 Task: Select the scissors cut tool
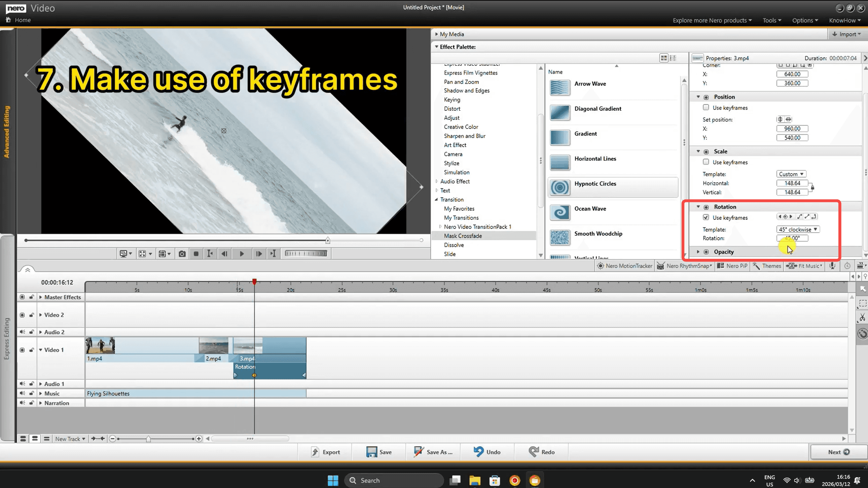862,317
